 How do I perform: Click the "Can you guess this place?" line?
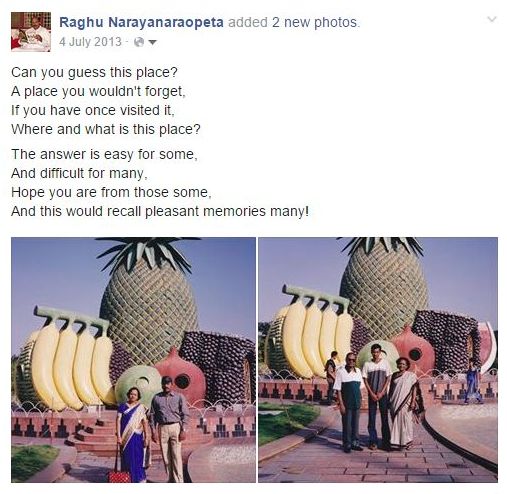95,72
